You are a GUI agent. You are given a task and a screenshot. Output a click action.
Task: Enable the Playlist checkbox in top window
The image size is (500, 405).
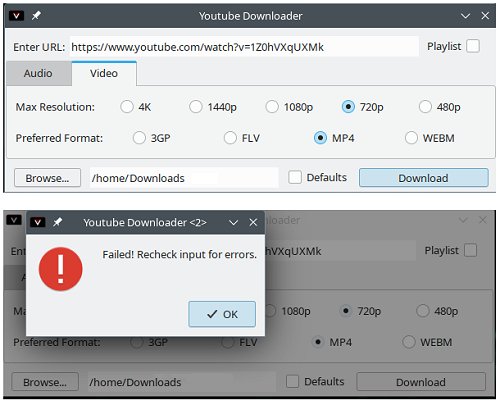coord(473,46)
